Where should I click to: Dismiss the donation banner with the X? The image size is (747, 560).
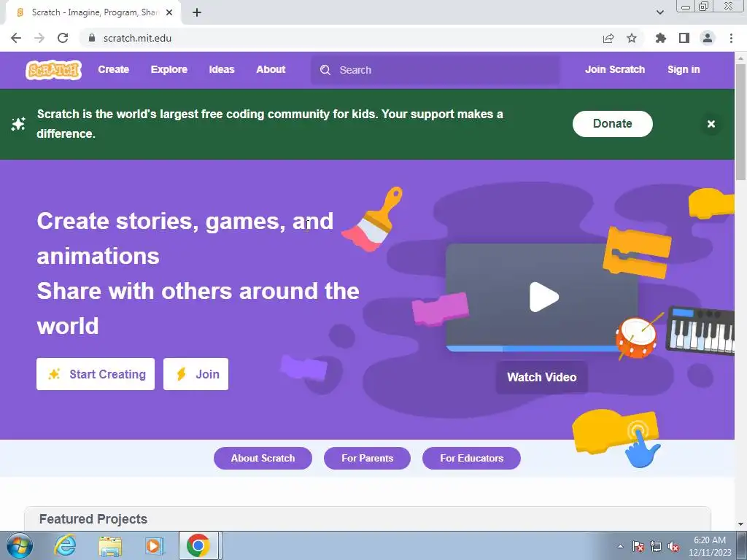[x=711, y=124]
